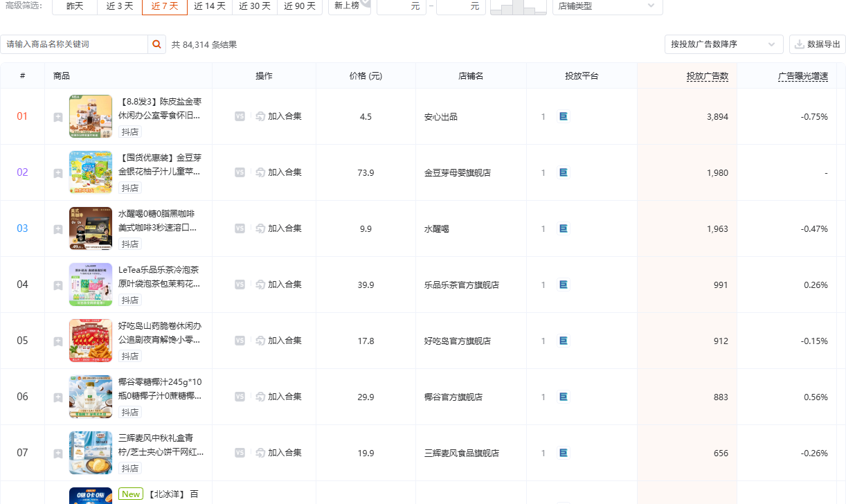Image resolution: width=846 pixels, height=504 pixels.
Task: Click VS compare icon for LeTea乐品乐茶 row
Action: pos(240,285)
